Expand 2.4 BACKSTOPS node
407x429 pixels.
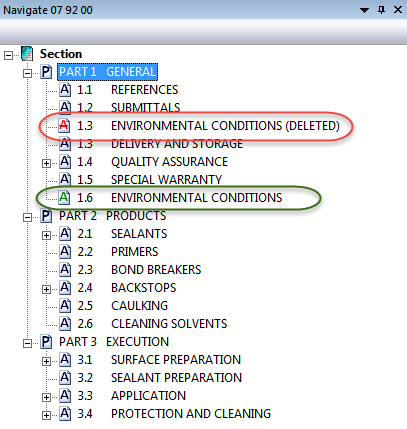point(46,289)
